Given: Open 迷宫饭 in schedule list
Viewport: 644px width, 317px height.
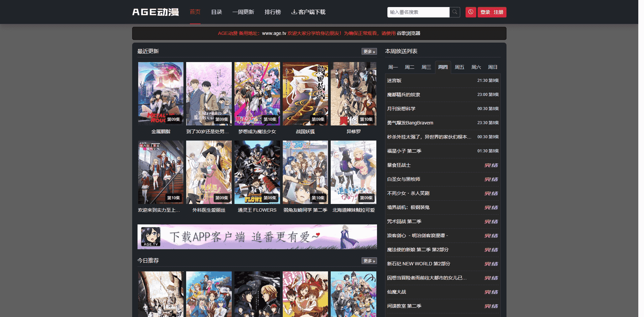Looking at the screenshot, I should pyautogui.click(x=394, y=81).
